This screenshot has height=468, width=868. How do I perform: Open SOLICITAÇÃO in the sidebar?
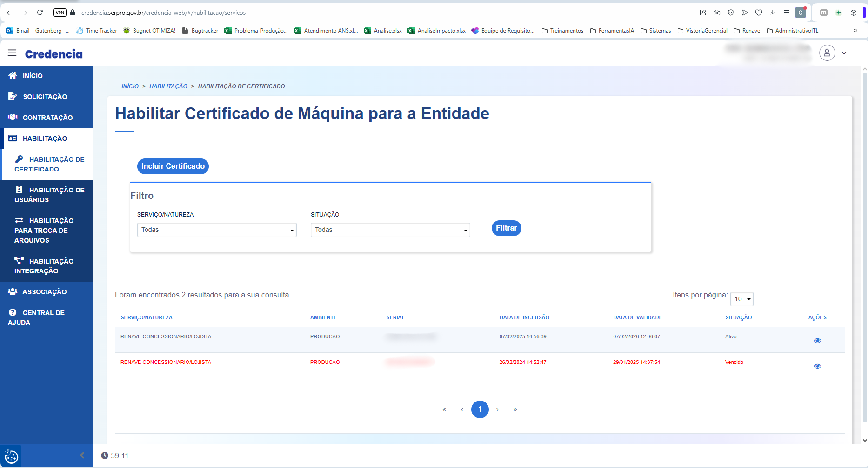click(47, 97)
